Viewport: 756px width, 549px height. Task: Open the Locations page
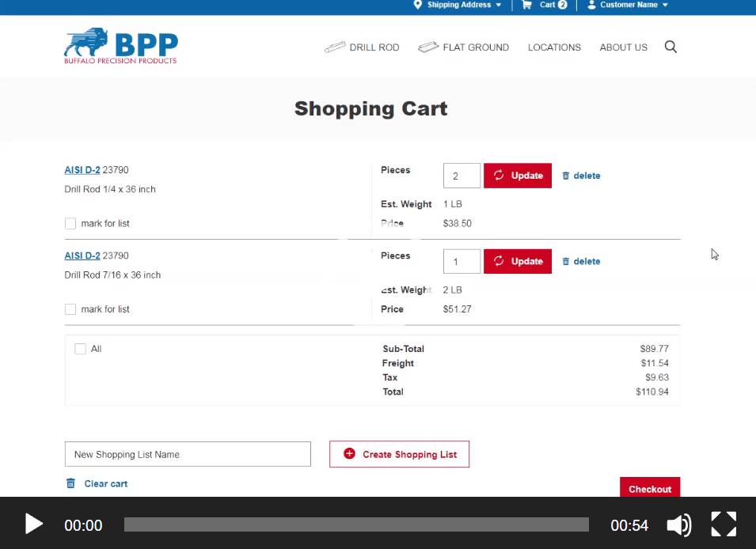[554, 47]
